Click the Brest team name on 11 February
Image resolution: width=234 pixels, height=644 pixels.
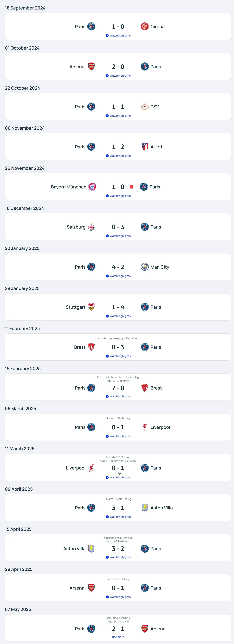tap(80, 347)
